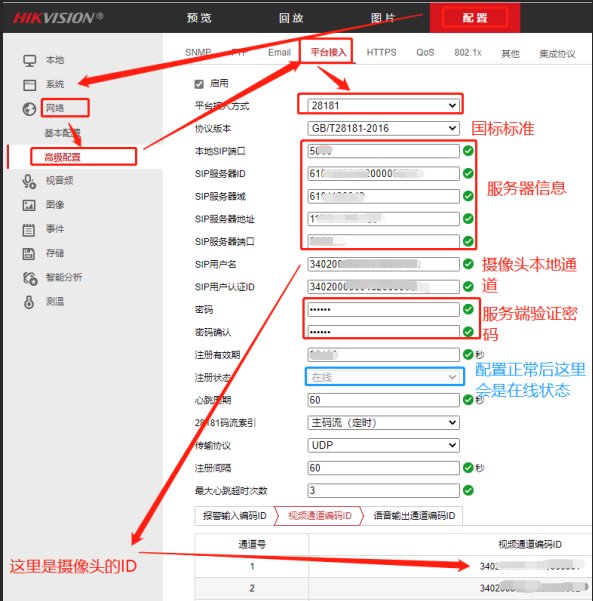Click the 本地 monitor icon in sidebar
Viewport: 593px width, 601px height.
[x=30, y=61]
